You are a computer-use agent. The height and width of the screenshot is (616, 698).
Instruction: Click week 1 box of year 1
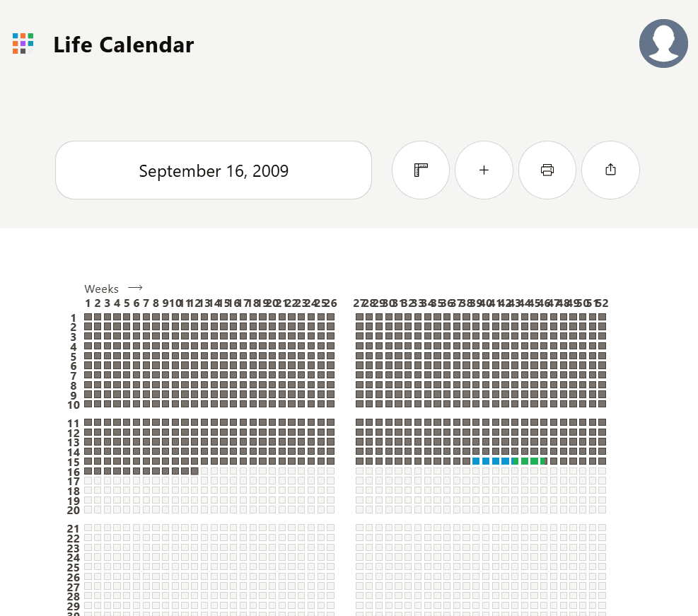(88, 317)
